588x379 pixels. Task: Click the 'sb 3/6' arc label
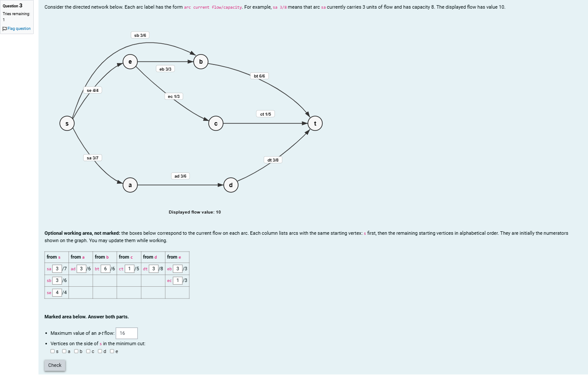pos(140,35)
